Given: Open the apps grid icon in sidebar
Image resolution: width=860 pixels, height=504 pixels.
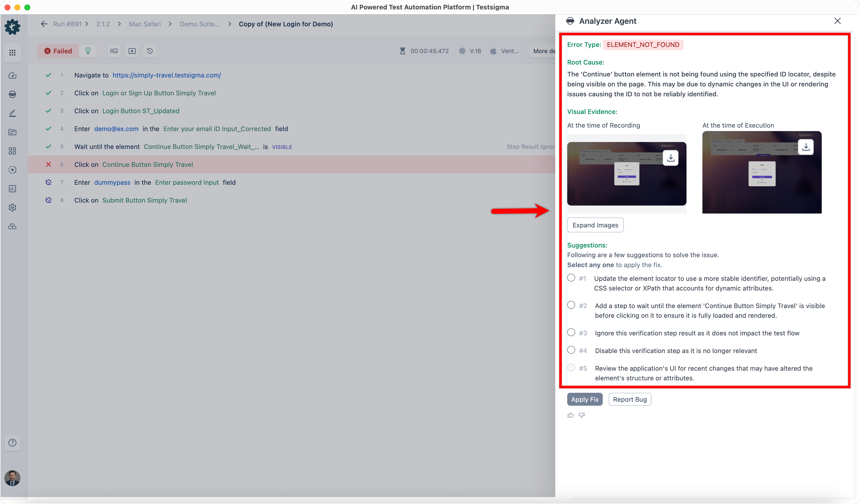Looking at the screenshot, I should [12, 53].
